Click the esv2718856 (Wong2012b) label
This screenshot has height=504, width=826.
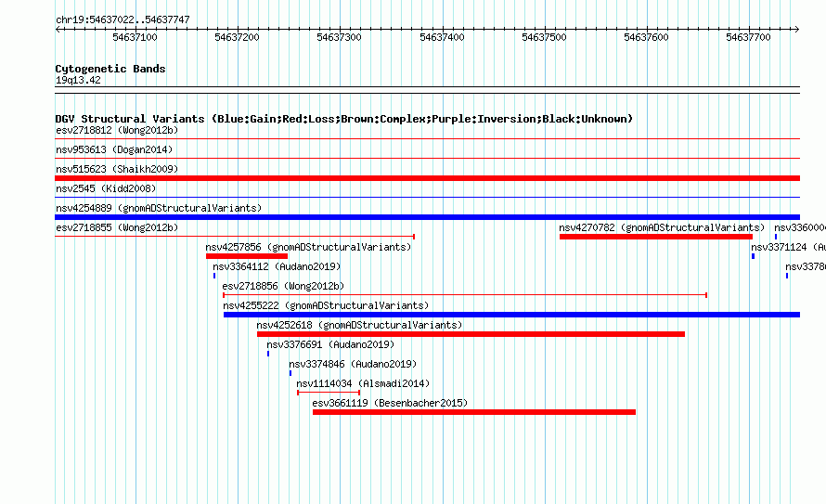coord(283,286)
